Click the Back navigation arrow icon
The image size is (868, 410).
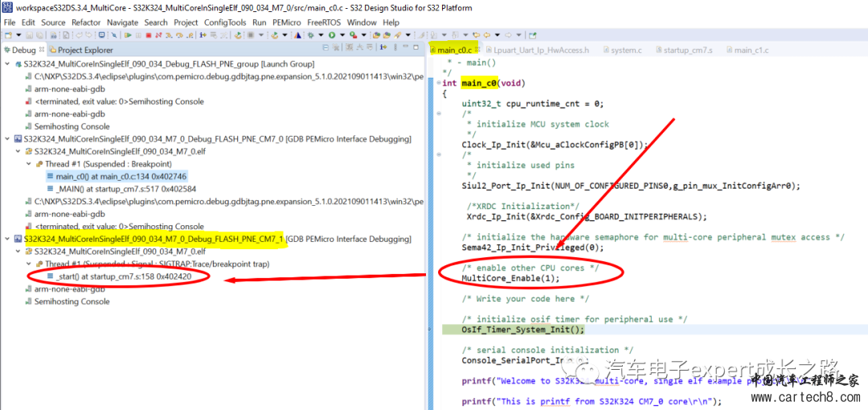486,35
